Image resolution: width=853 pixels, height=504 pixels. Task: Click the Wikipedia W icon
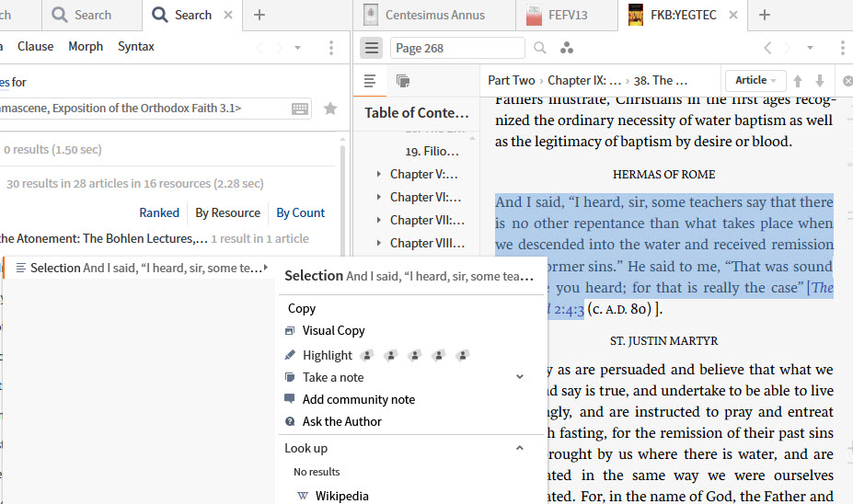point(303,496)
